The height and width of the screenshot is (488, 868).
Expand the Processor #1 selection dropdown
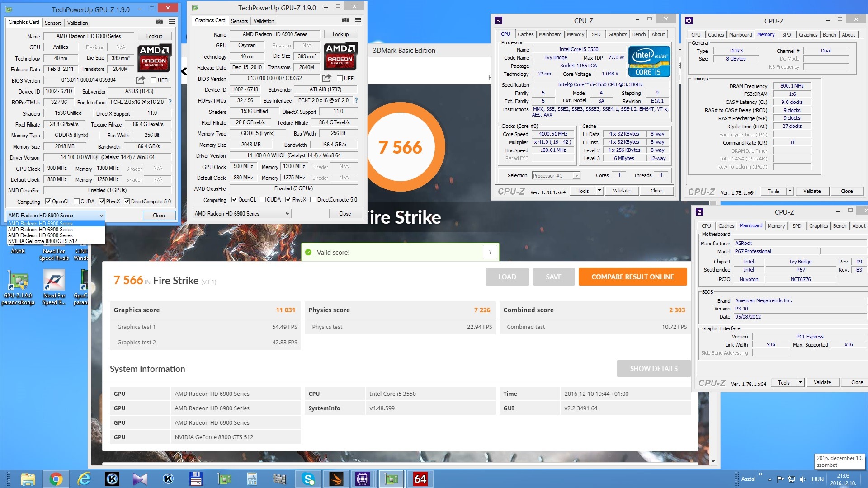tap(576, 176)
